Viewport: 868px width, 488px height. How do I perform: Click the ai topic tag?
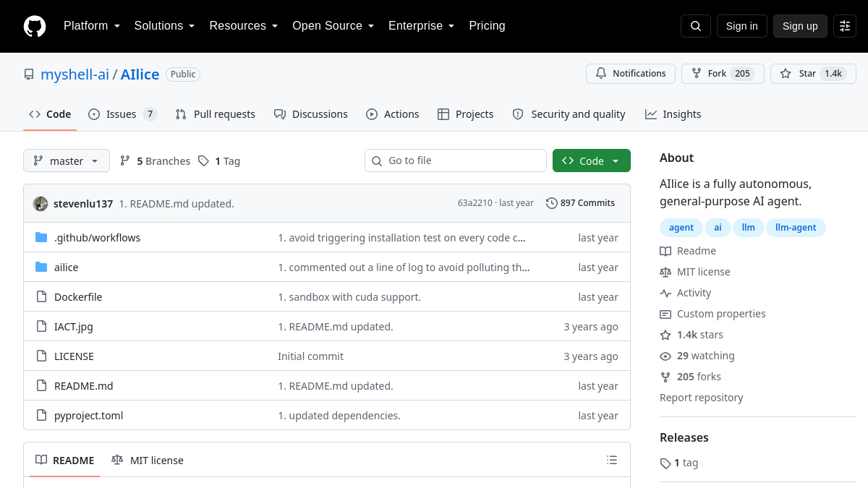718,227
